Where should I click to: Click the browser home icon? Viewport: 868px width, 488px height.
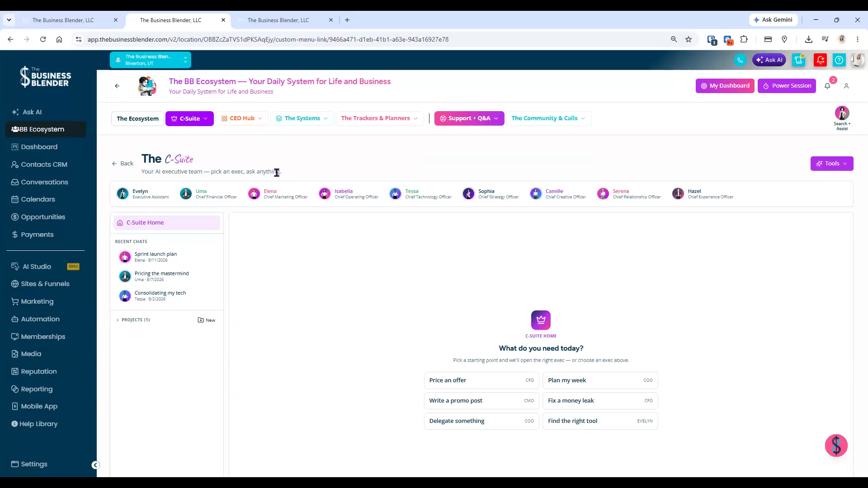59,39
